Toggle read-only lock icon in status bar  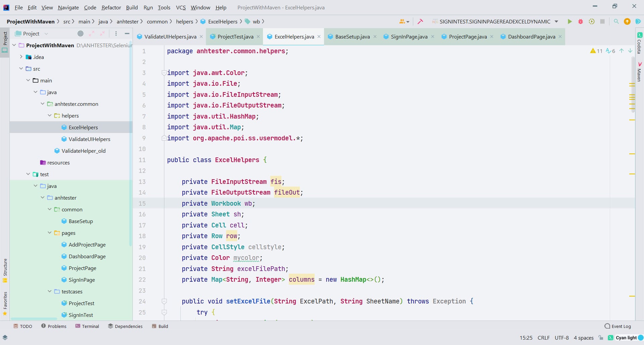[601, 338]
